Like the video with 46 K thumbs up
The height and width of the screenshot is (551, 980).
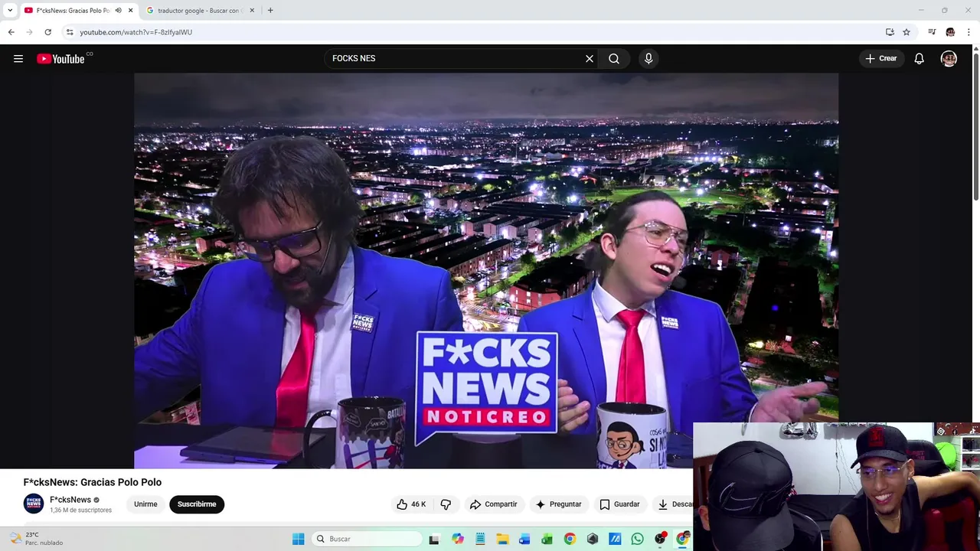411,504
